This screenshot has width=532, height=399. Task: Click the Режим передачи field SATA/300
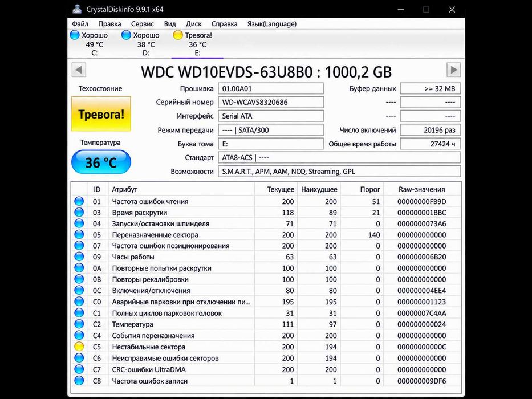click(271, 130)
